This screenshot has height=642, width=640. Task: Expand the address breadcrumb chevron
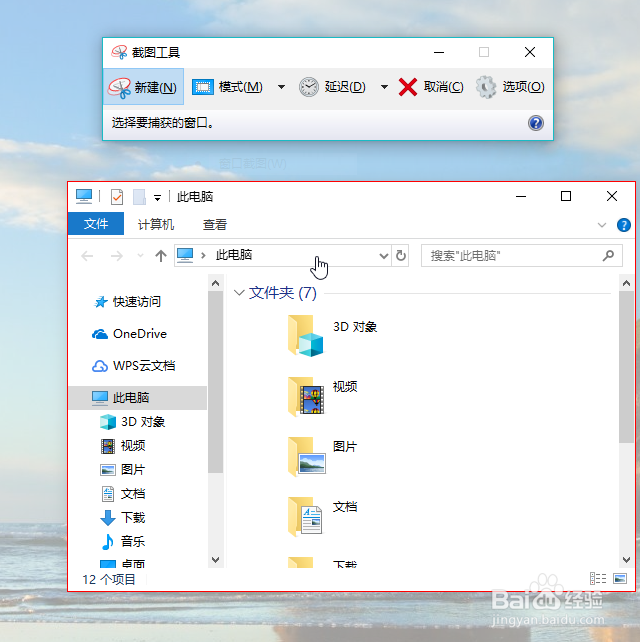(203, 255)
